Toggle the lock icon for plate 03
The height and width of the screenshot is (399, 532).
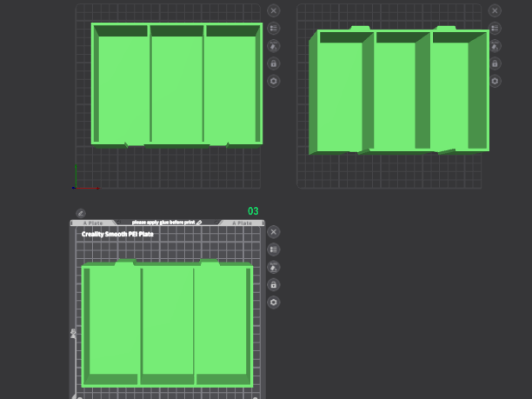tap(274, 285)
